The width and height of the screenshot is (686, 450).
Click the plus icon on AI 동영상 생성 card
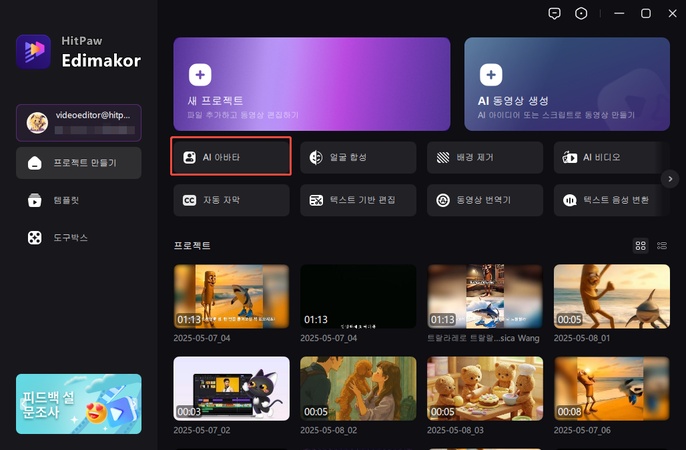(x=491, y=75)
